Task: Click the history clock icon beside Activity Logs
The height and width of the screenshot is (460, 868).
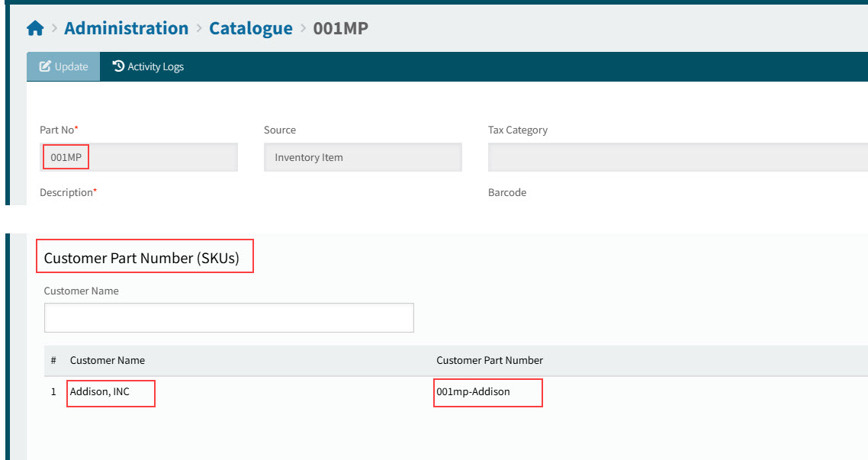Action: point(118,66)
